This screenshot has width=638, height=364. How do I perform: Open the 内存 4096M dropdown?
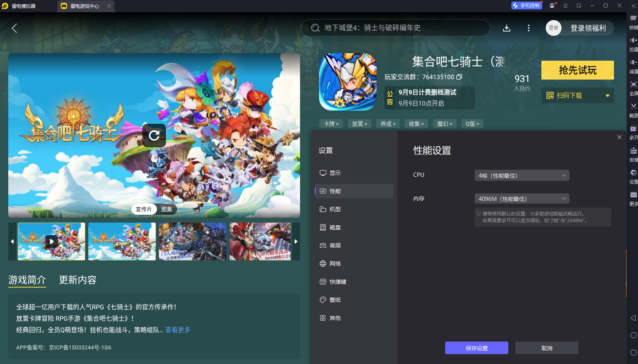click(x=522, y=199)
